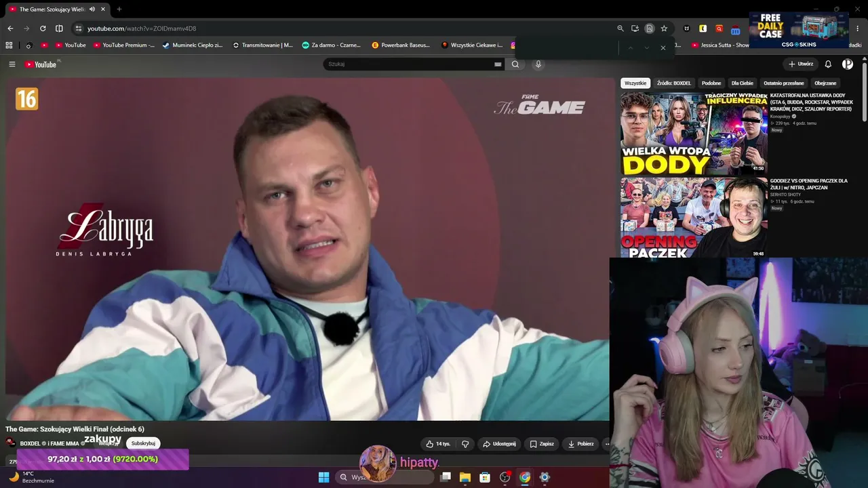Screen dimensions: 868x488
Task: Subscribe with the Subskrybuj button
Action: pyautogui.click(x=143, y=443)
